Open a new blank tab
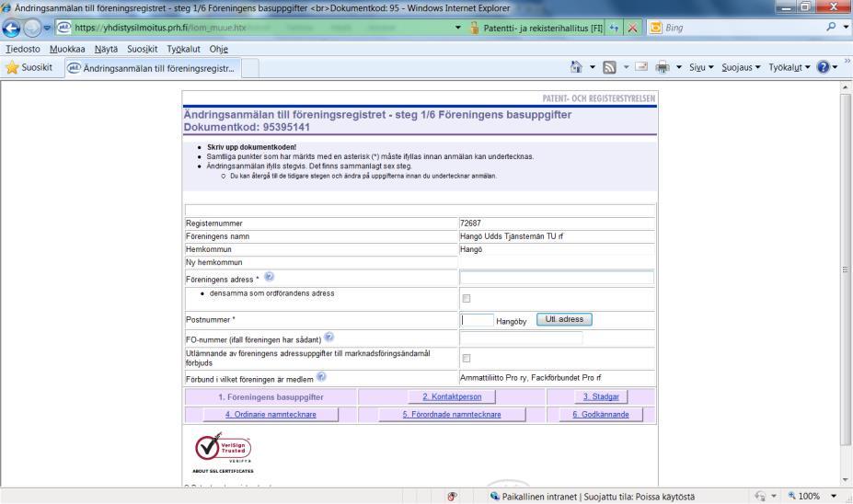 [x=250, y=68]
